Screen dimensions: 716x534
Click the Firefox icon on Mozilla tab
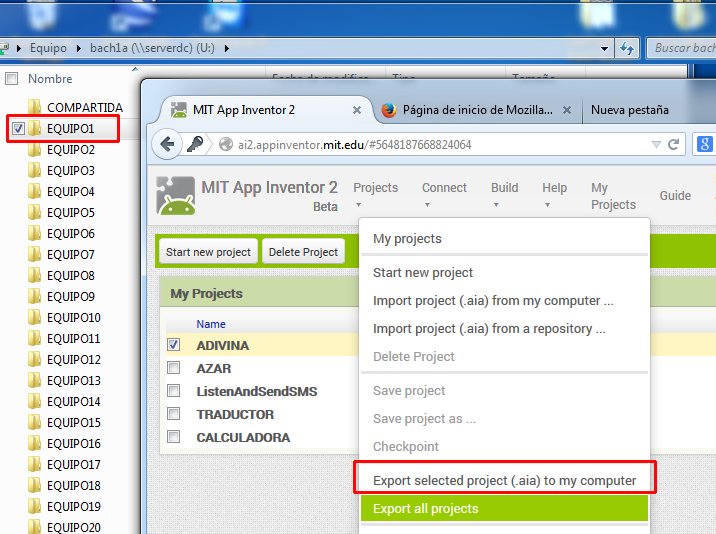click(x=389, y=110)
